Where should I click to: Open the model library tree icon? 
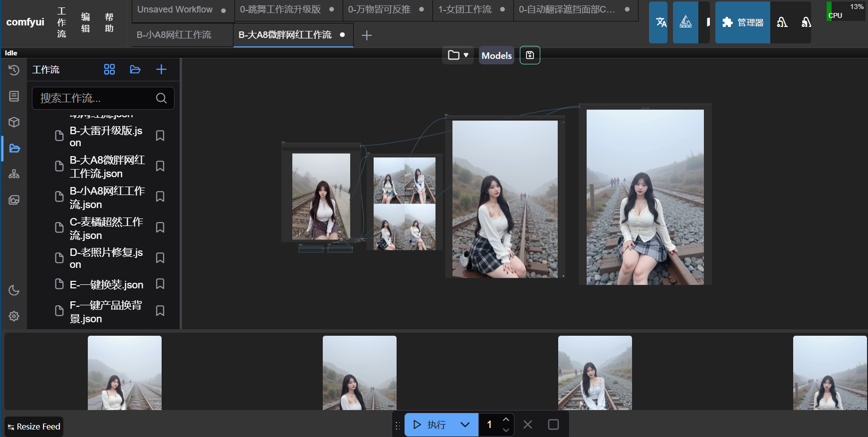[x=14, y=174]
